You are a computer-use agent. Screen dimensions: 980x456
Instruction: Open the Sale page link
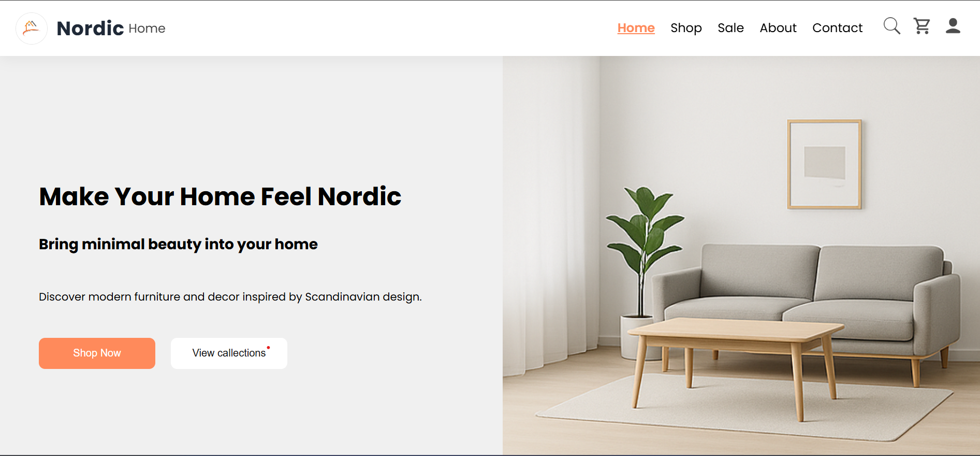point(730,28)
